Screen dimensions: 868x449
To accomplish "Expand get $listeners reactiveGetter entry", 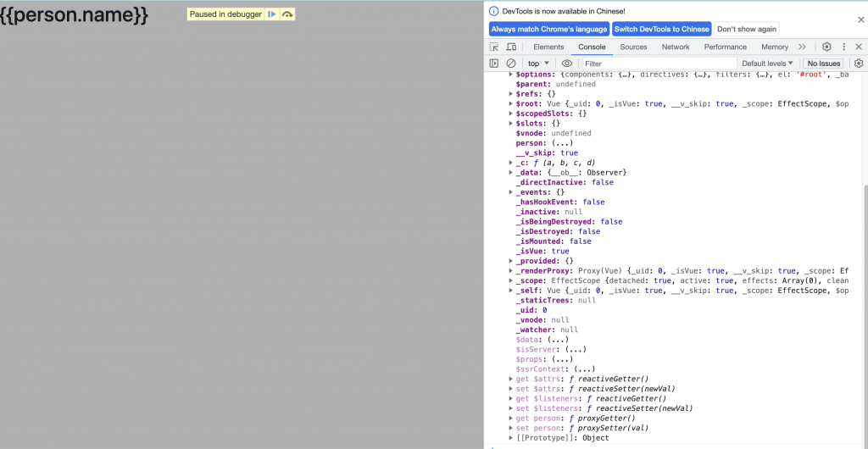I will click(x=511, y=399).
